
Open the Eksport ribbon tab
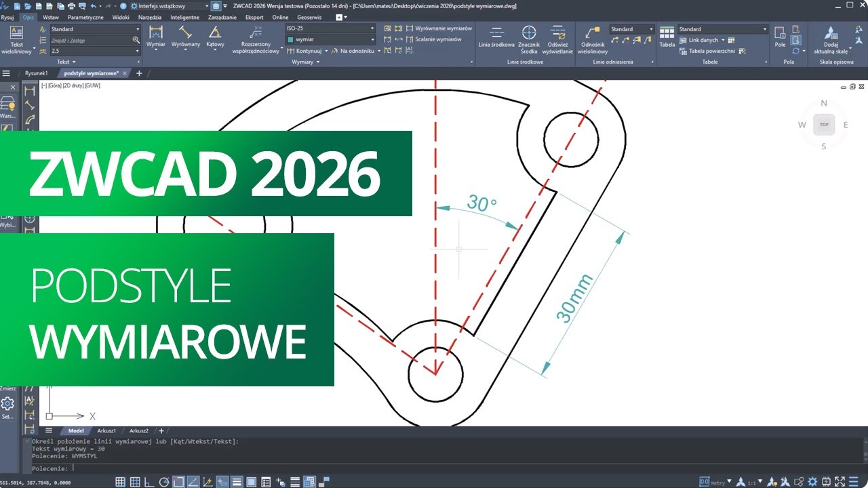(x=255, y=17)
